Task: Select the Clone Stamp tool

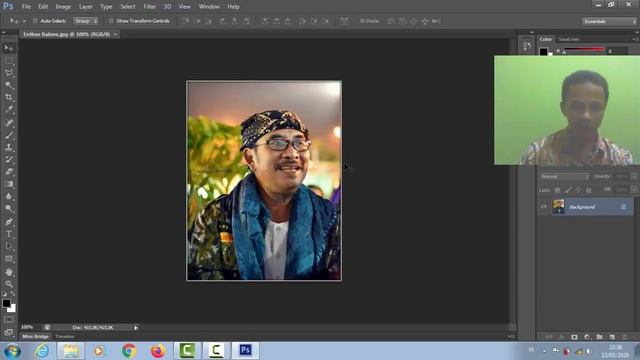Action: [x=9, y=147]
